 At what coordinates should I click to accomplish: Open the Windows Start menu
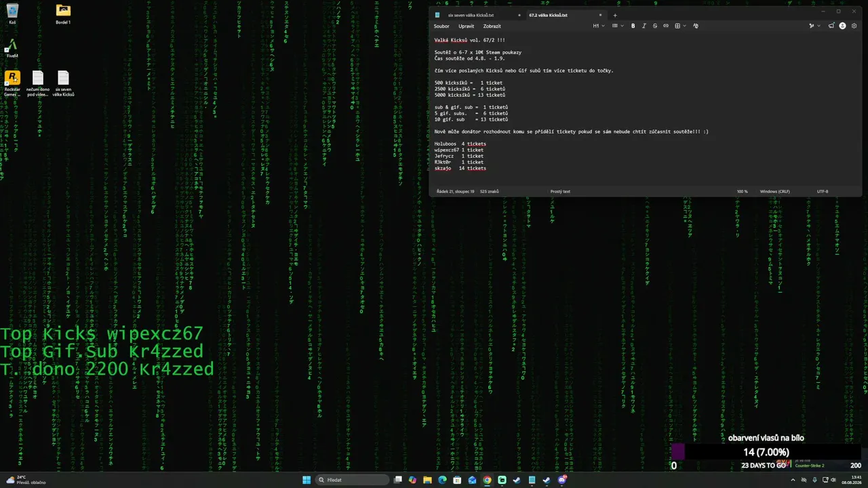tap(307, 480)
